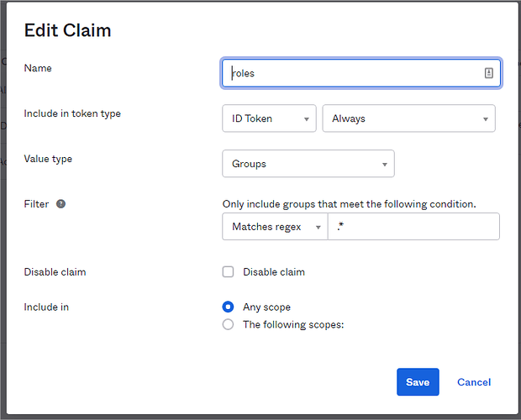Expand the Always dropdown
The height and width of the screenshot is (420, 521).
point(408,118)
